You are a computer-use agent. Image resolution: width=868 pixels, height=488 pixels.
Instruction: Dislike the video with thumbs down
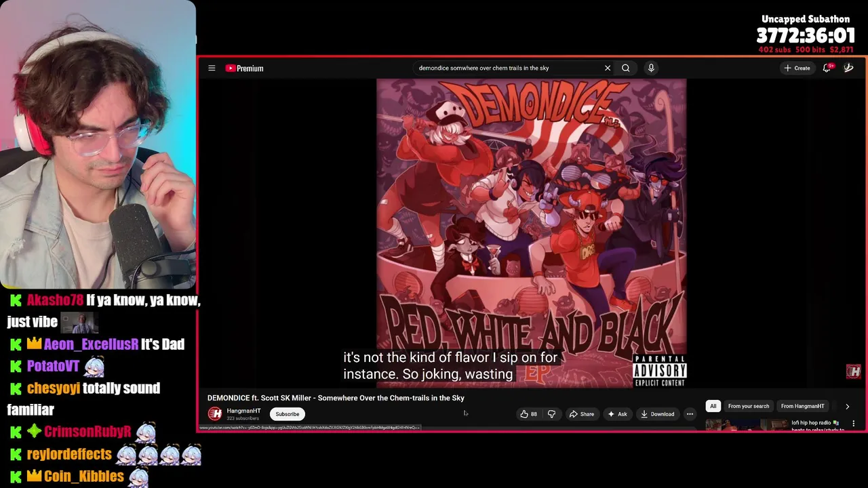coord(551,414)
